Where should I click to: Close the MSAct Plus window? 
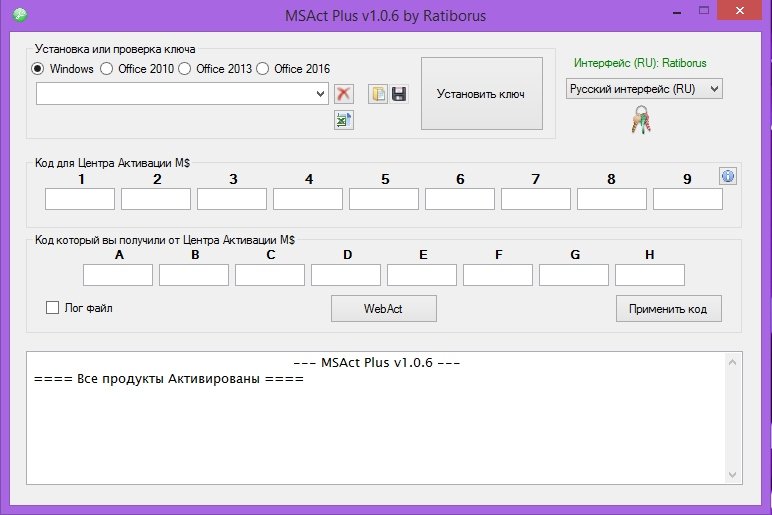[x=740, y=10]
